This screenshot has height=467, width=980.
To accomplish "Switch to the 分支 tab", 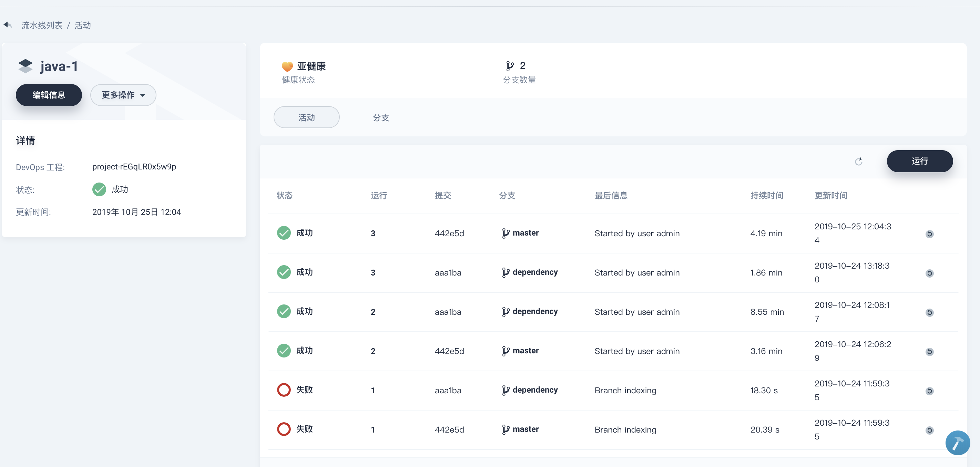I will (381, 117).
